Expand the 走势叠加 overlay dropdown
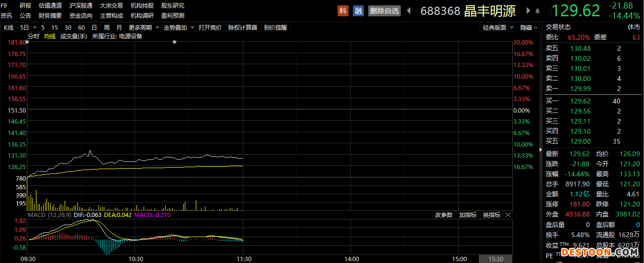The width and height of the screenshot is (644, 263). 178,28
